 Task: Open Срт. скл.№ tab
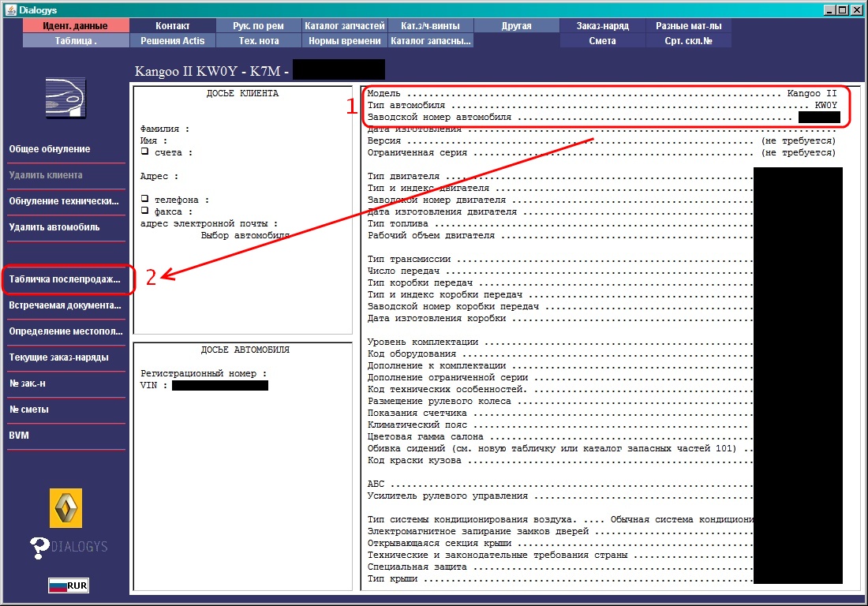click(689, 40)
